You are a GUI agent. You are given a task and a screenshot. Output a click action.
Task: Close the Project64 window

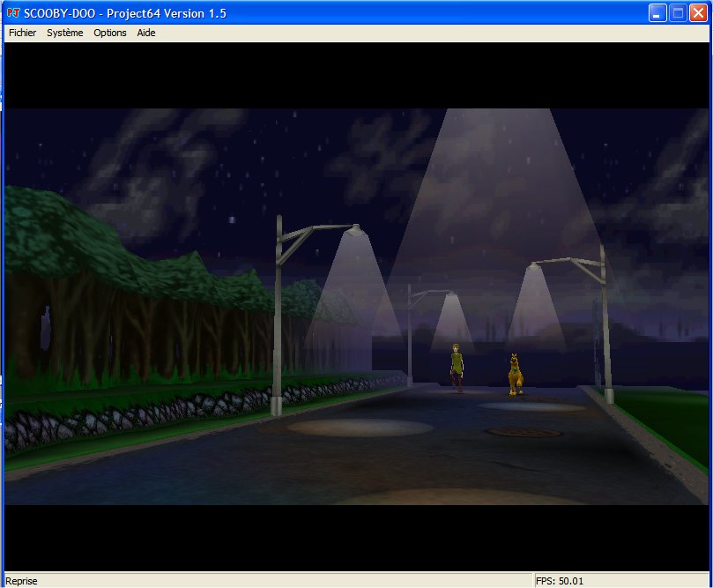click(698, 13)
